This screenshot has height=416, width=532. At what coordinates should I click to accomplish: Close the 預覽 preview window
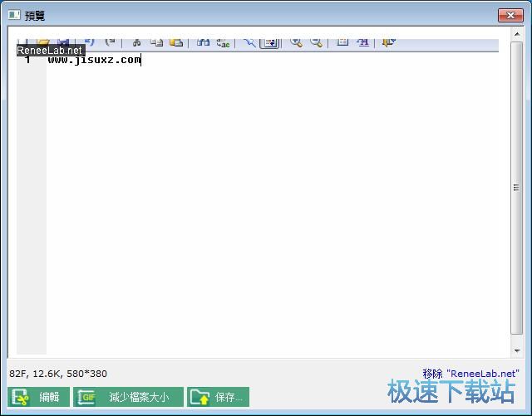[510, 15]
